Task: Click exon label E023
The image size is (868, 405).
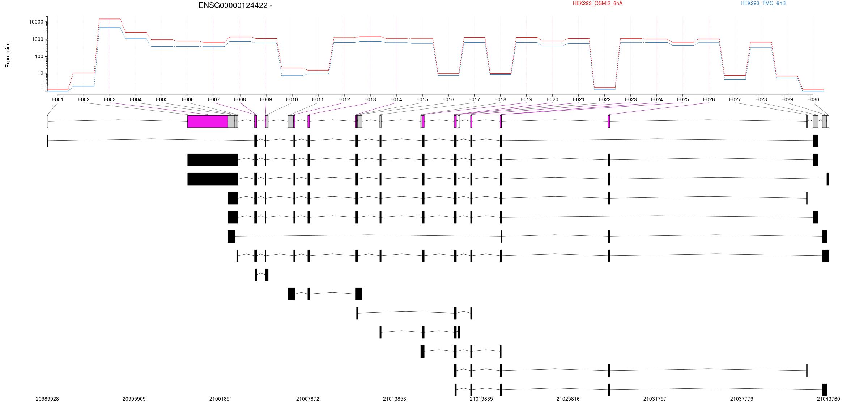Action: click(631, 99)
